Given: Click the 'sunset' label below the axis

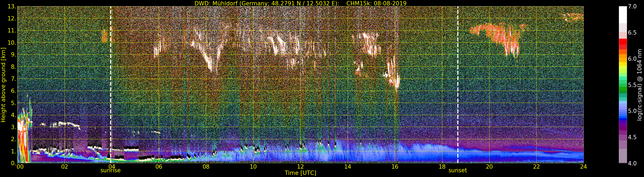Looking at the screenshot, I should (x=458, y=171).
